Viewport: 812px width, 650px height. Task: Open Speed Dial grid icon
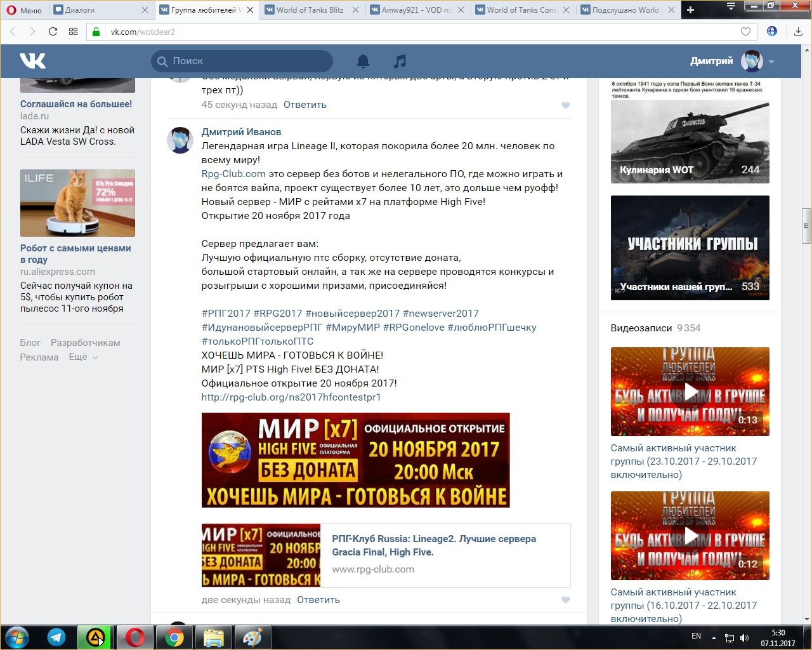tap(73, 31)
